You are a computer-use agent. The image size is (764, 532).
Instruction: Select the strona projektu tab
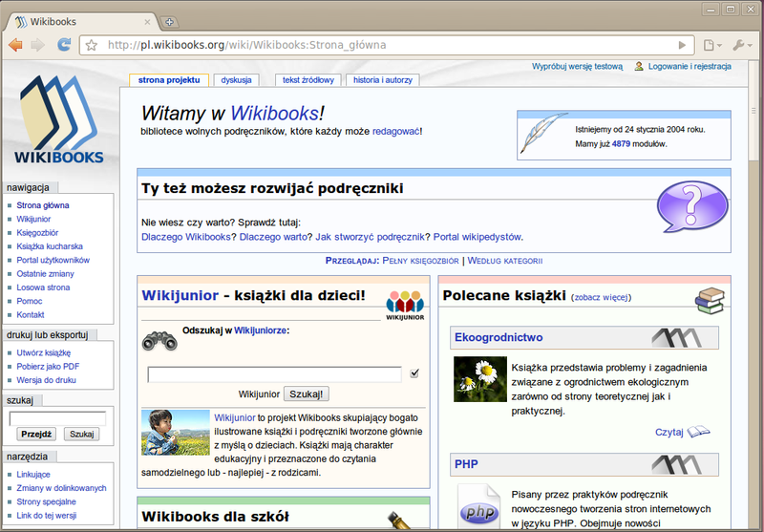pos(169,80)
